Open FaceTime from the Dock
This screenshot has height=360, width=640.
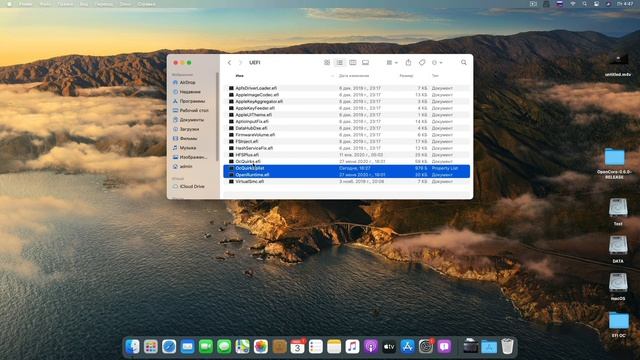tap(206, 347)
